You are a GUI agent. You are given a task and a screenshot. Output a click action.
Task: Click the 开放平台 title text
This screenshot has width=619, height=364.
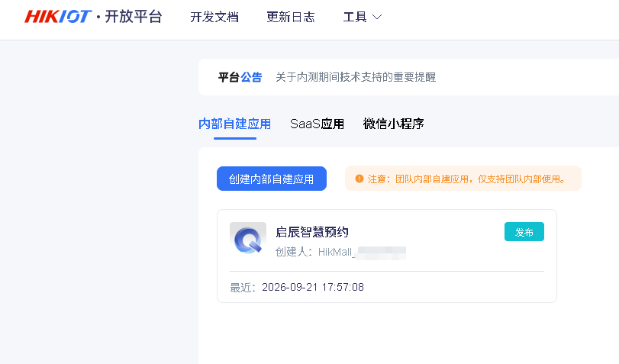click(134, 17)
